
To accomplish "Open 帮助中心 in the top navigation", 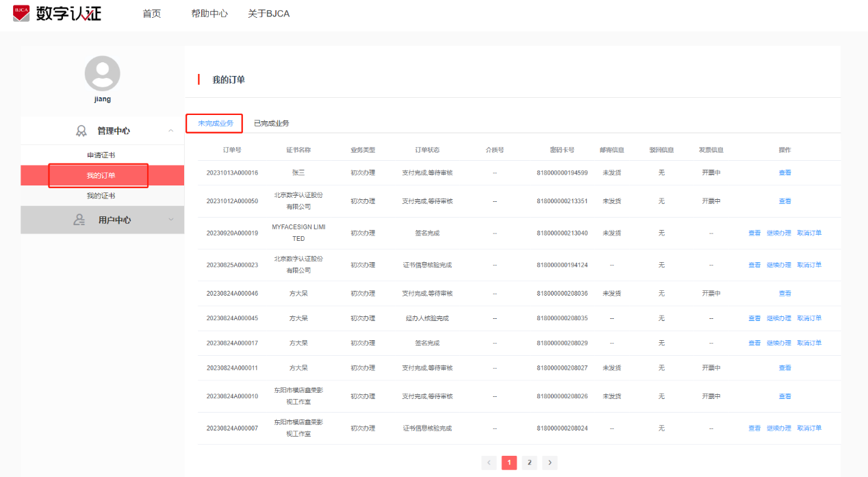I will 209,14.
